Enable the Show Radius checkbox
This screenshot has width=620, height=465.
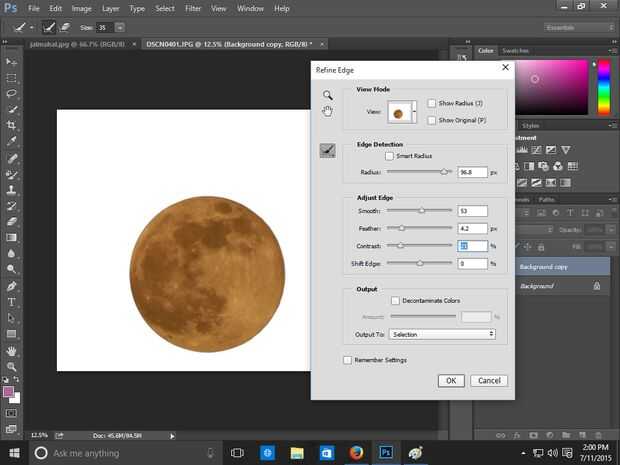point(431,103)
